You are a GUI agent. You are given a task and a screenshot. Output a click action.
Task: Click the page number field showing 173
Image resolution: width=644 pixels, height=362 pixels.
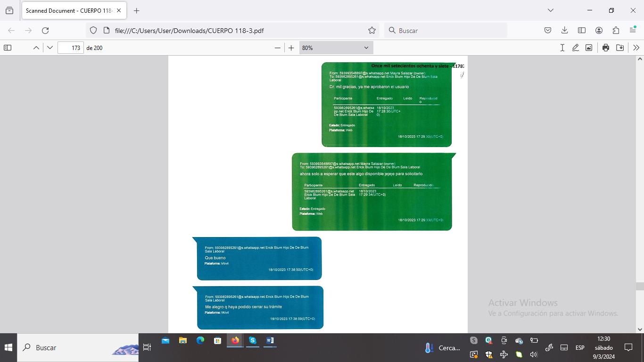(71, 48)
